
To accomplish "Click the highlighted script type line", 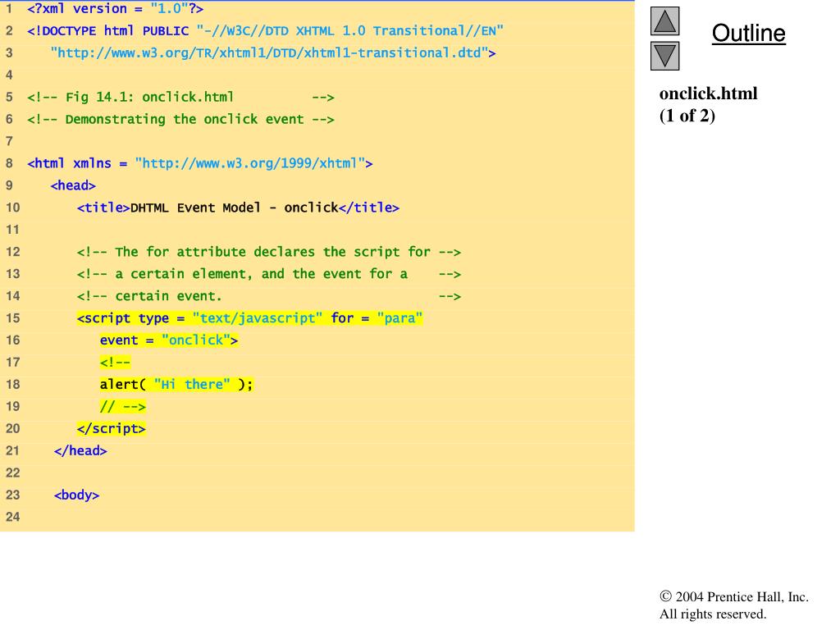I will 249,318.
